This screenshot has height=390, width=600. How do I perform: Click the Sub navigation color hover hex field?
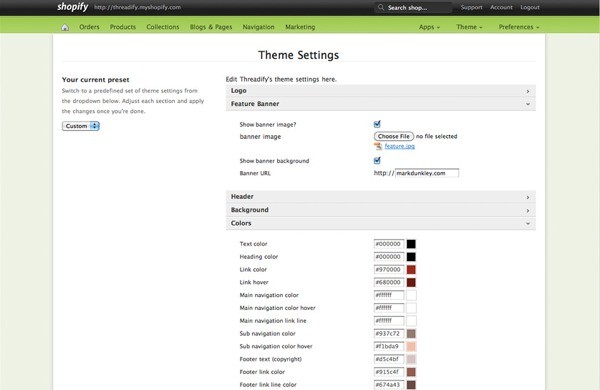389,346
